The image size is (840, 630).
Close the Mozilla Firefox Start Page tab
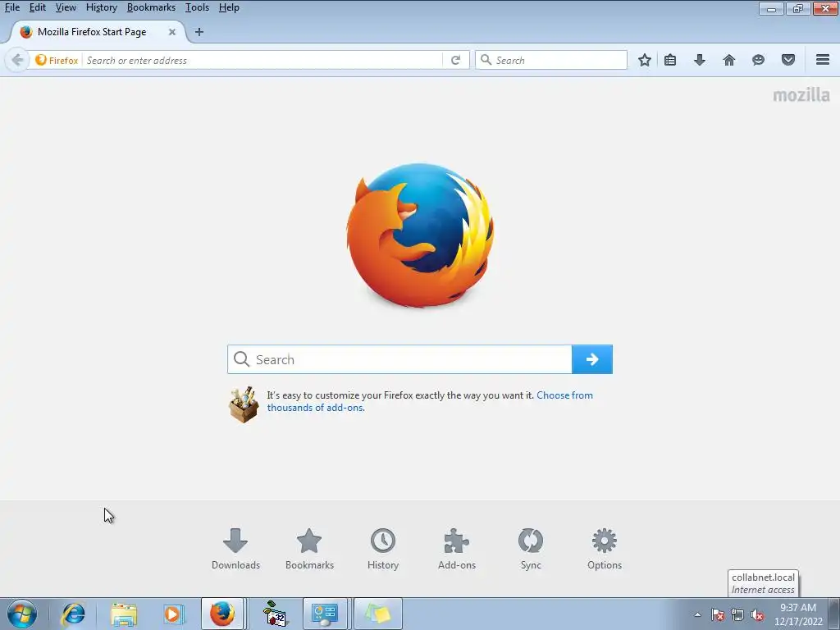click(172, 32)
